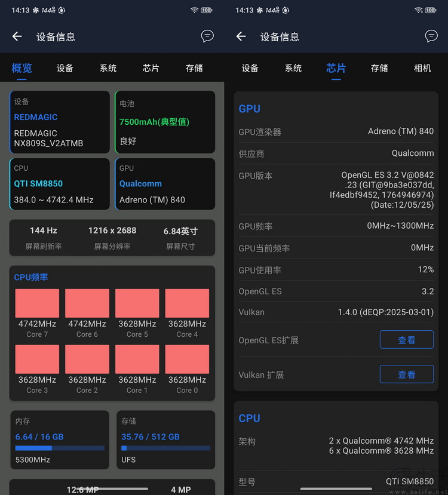Screen dimensions: 448x495
Task: Switch to 芯片 tab on left screen
Action: (151, 68)
